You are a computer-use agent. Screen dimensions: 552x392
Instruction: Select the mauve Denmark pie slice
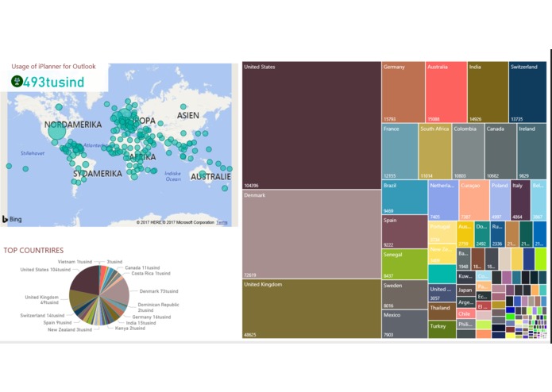click(118, 293)
